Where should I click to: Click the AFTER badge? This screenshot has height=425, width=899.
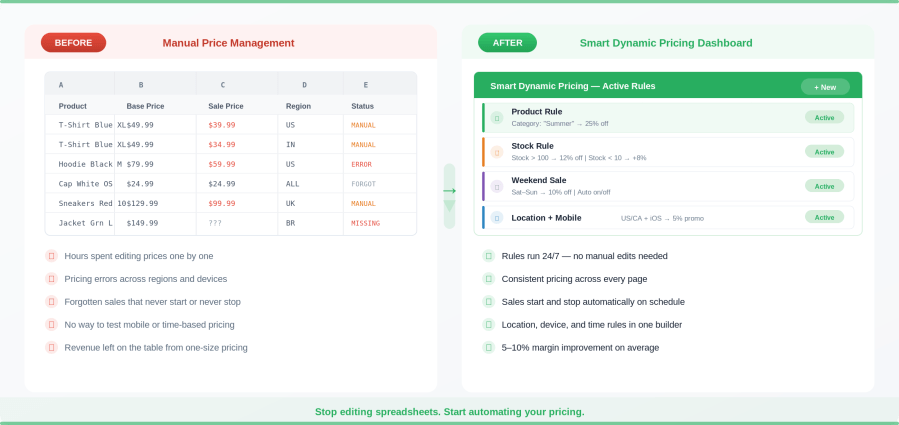pos(507,42)
